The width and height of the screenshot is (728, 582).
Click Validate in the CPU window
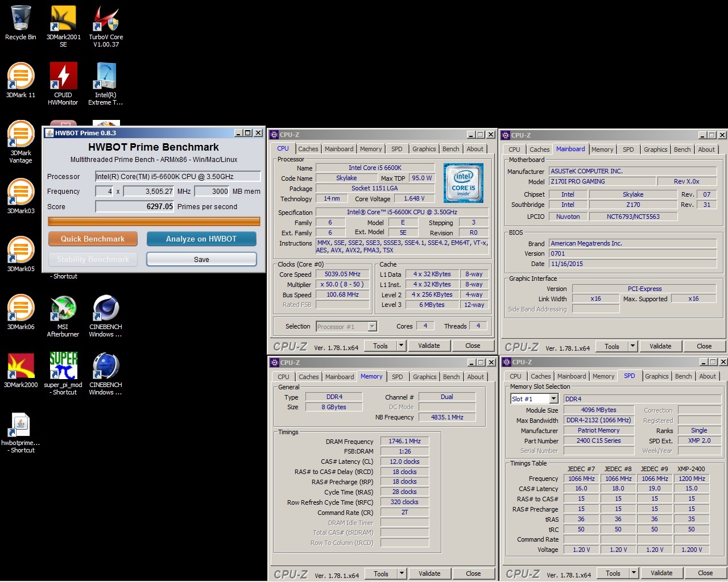pyautogui.click(x=429, y=346)
